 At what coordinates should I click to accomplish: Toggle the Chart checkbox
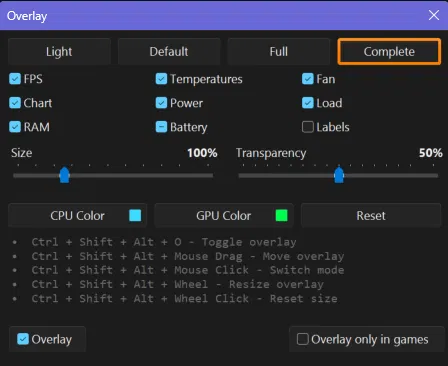coord(15,103)
